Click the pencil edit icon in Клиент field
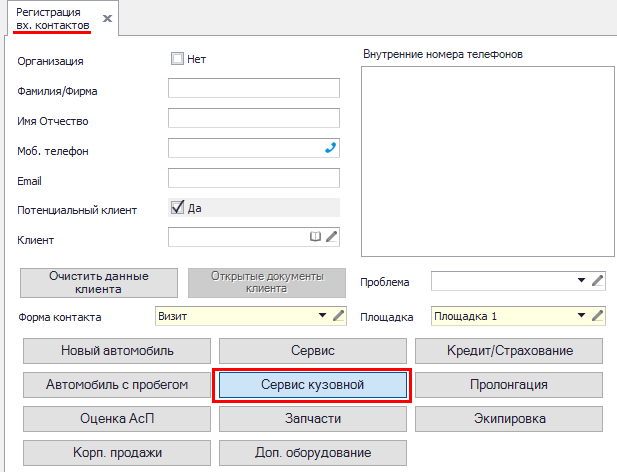The width and height of the screenshot is (617, 472). coord(332,237)
